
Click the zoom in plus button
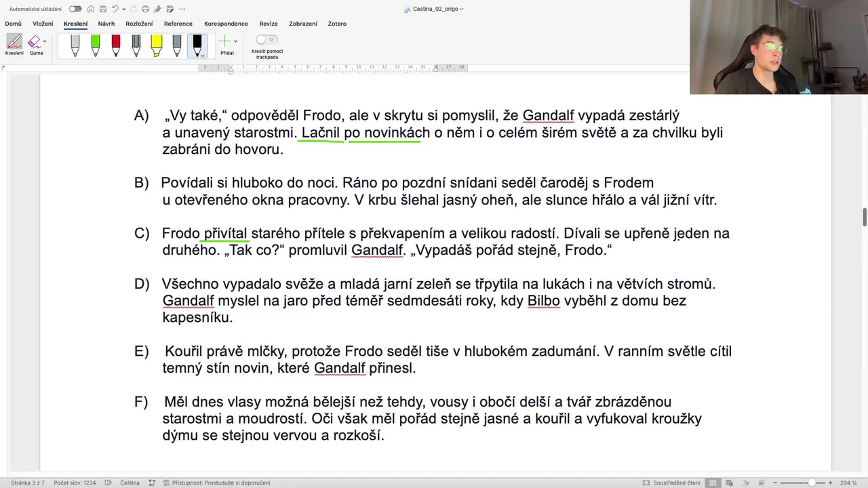pos(831,483)
